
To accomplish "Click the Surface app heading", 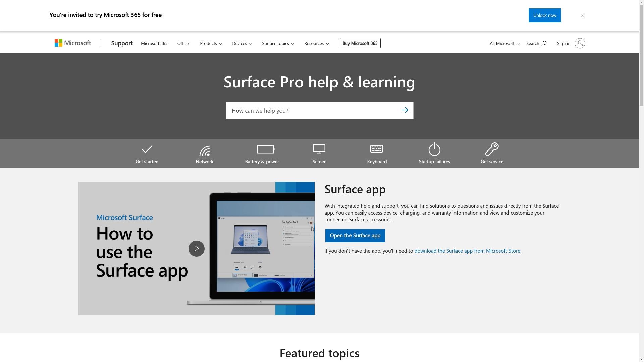I will click(355, 189).
